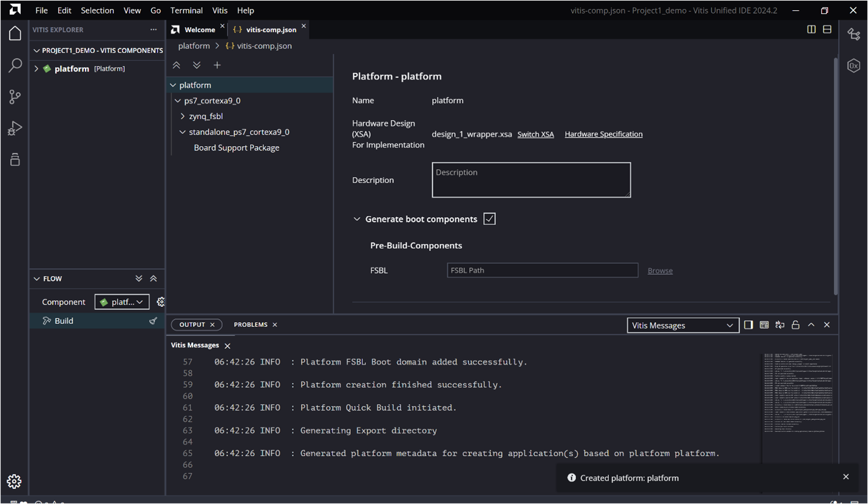
Task: Click the component settings gear next to platf dropdown
Action: pos(160,301)
